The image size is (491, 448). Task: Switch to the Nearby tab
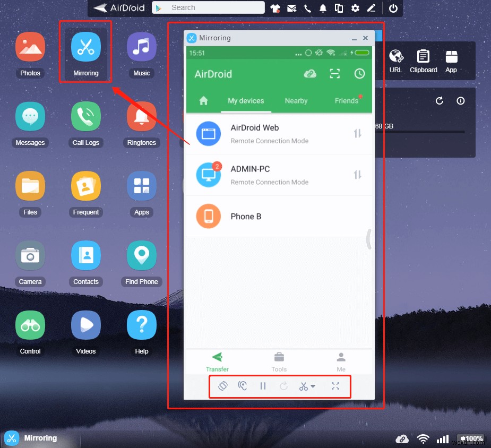(x=296, y=100)
